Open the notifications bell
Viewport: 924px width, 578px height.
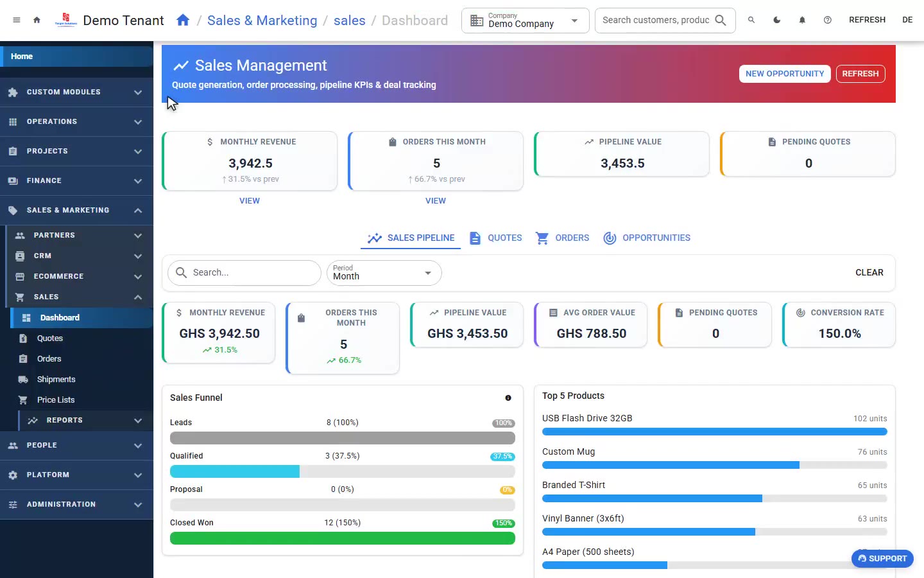click(802, 20)
